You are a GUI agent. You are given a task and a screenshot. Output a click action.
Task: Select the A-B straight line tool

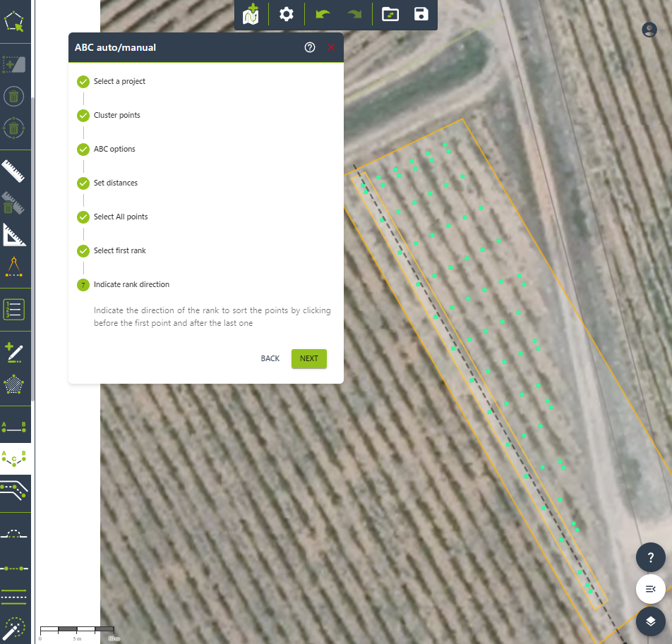click(14, 426)
